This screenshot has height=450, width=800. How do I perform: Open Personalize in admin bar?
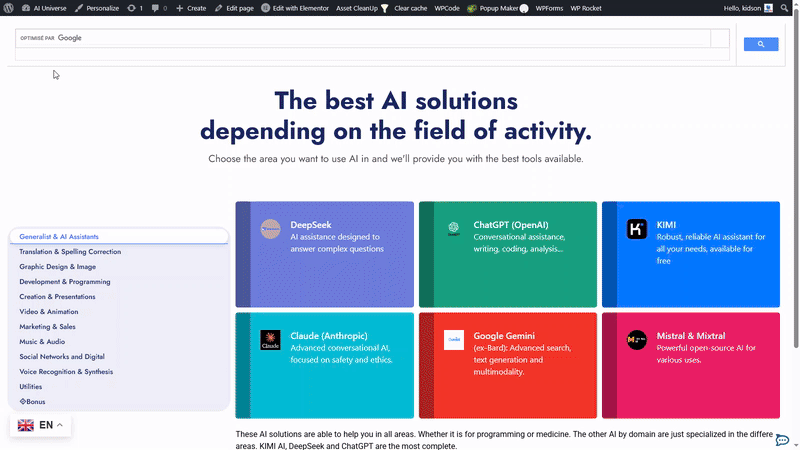point(97,8)
